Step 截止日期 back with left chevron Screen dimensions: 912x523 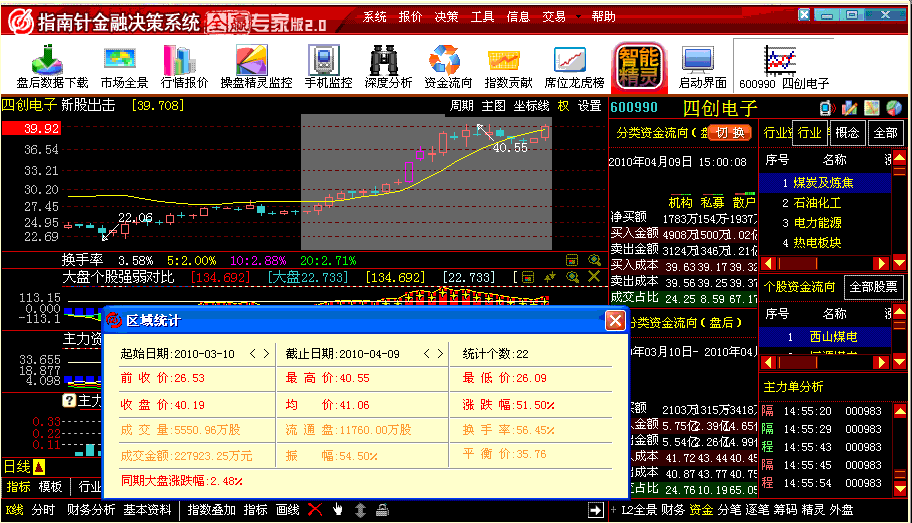(426, 354)
